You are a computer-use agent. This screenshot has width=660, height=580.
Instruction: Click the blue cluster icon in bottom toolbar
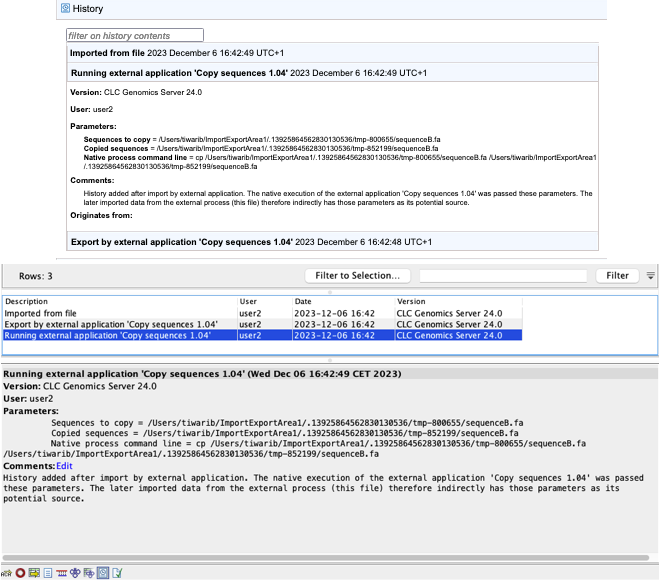click(x=75, y=573)
